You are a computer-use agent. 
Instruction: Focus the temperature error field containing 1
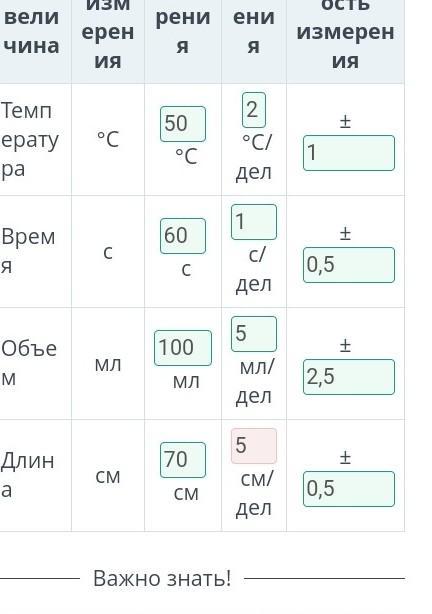coord(349,153)
